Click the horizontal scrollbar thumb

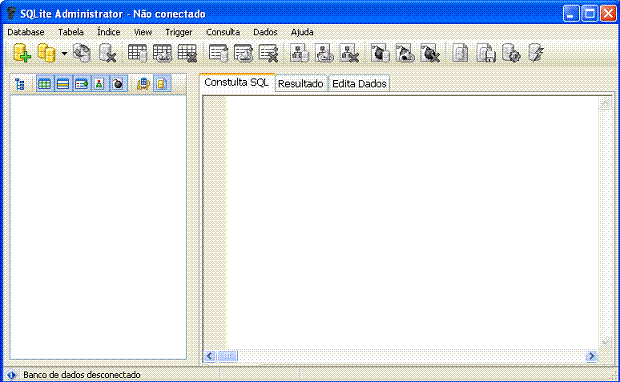227,356
